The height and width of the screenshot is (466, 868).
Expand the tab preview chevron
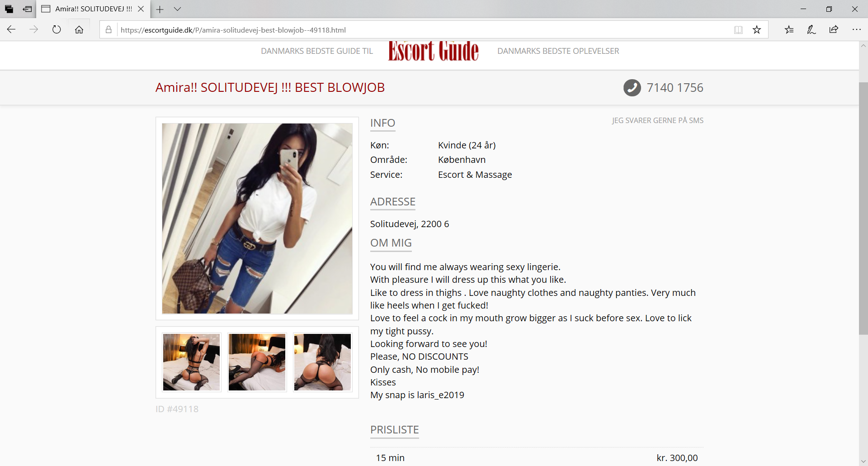(x=178, y=9)
